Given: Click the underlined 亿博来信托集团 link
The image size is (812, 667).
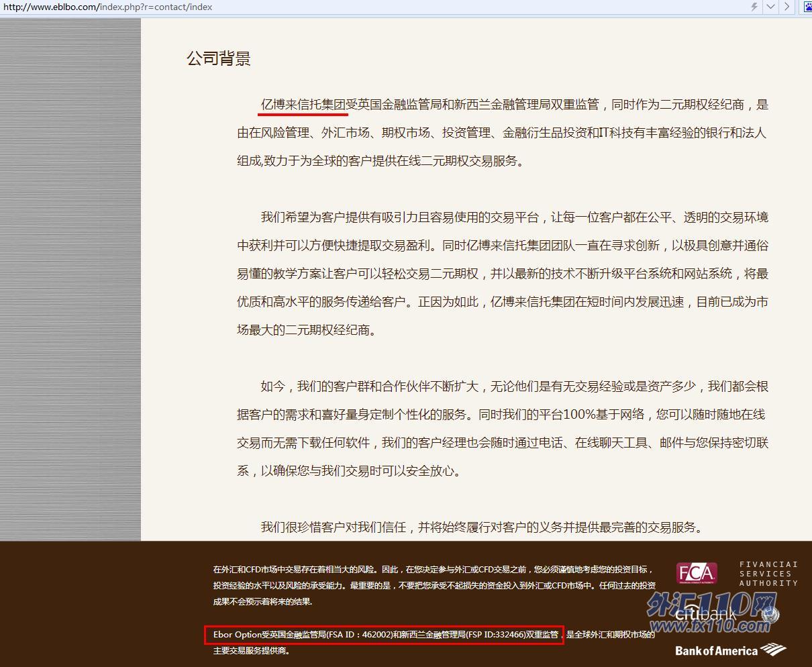Looking at the screenshot, I should tap(302, 105).
